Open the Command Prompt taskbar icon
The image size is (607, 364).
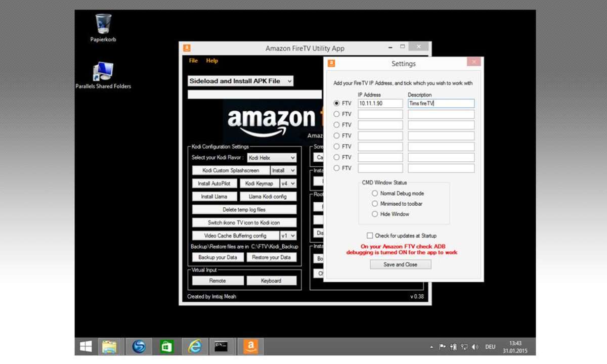click(x=221, y=346)
